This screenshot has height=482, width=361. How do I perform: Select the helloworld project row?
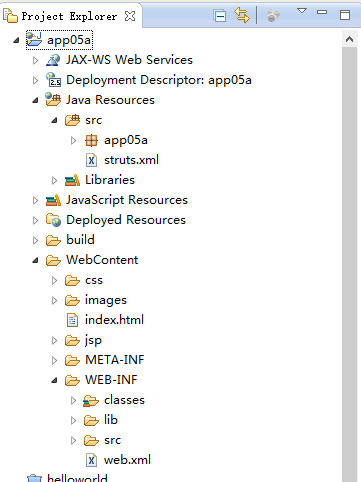point(77,478)
